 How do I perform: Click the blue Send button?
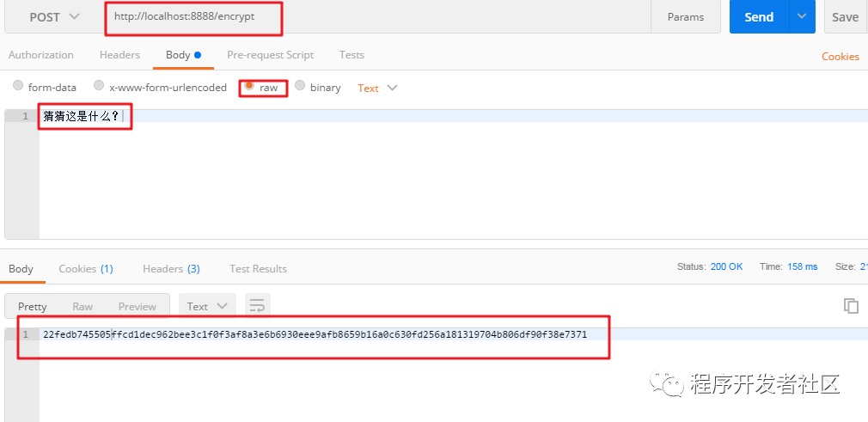click(x=759, y=17)
